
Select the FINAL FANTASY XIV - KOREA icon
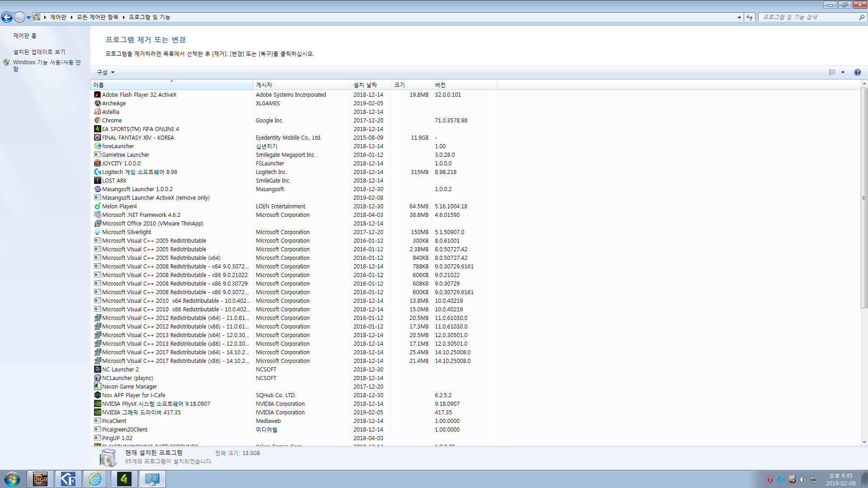click(x=97, y=138)
